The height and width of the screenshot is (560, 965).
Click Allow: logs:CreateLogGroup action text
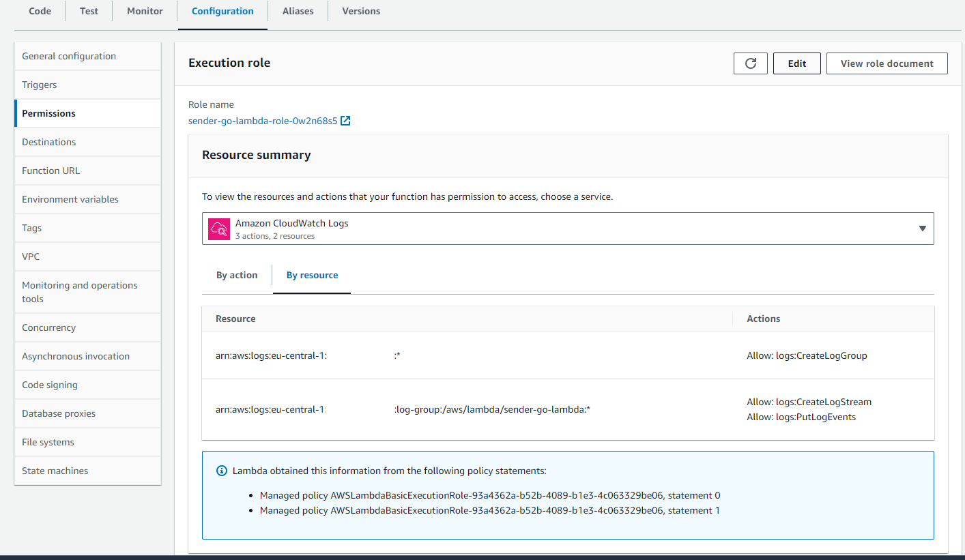[807, 355]
